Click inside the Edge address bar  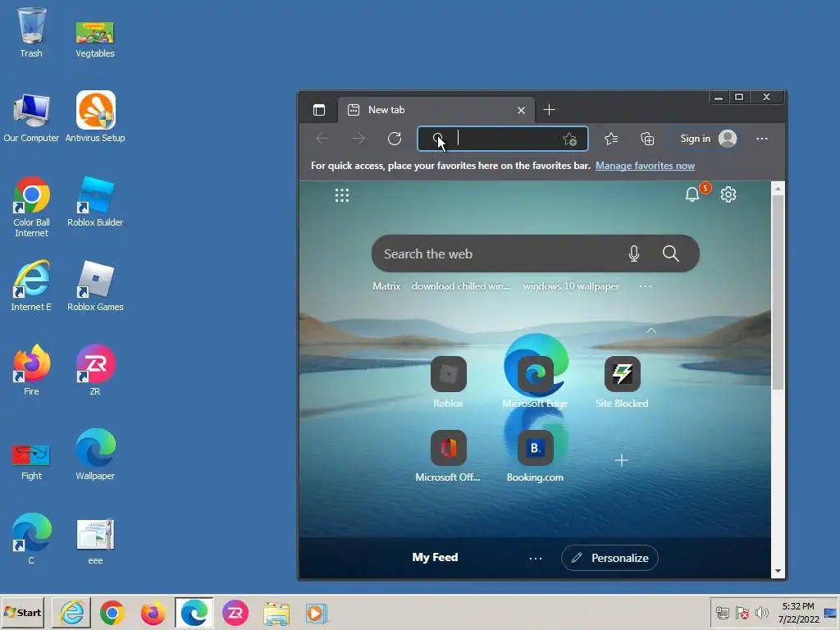(x=503, y=139)
